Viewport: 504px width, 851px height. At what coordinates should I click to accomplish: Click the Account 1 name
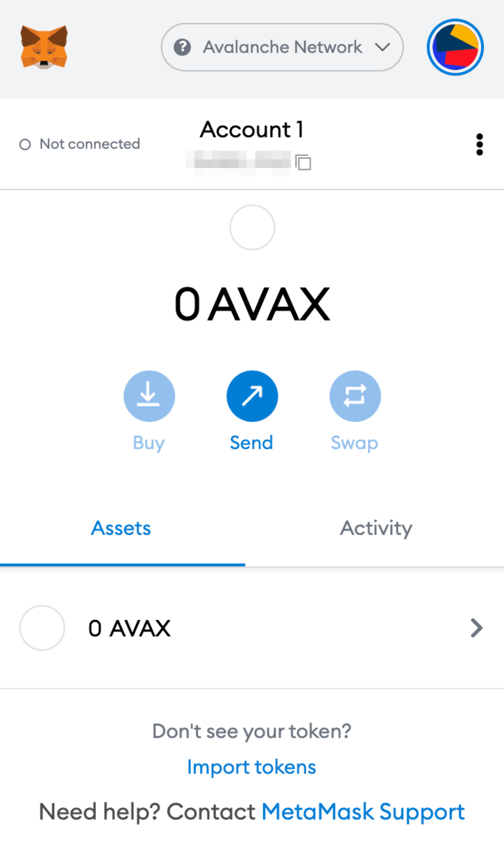[x=252, y=130]
